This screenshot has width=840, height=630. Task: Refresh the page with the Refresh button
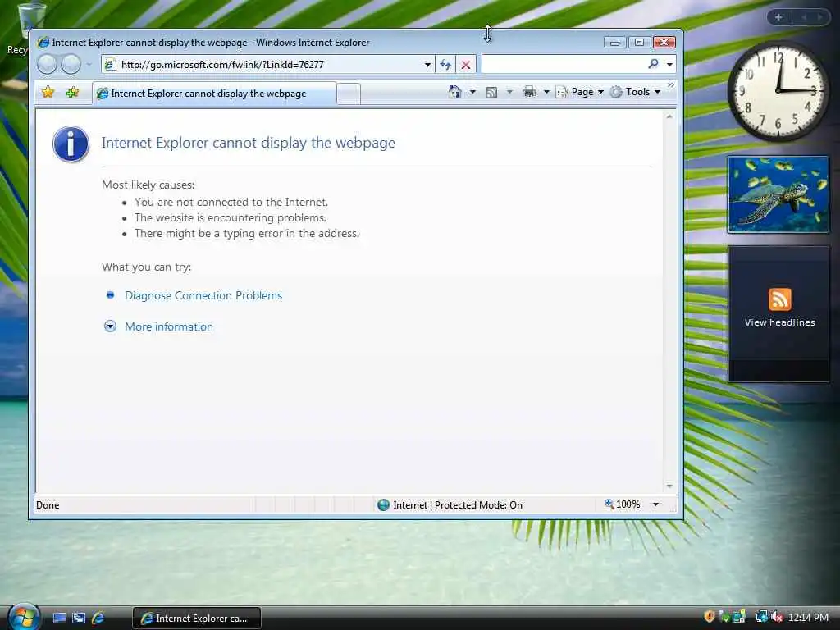(x=445, y=65)
